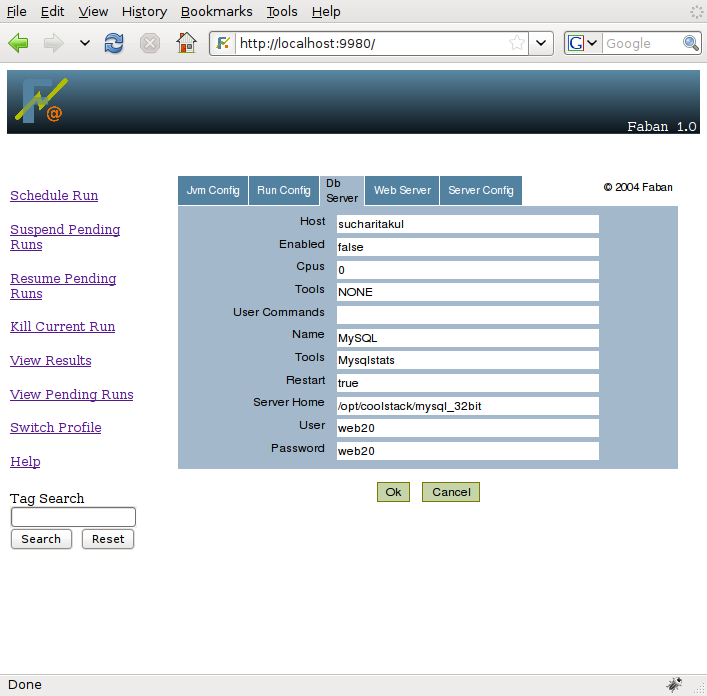Click the bookmark star in address bar
The width and height of the screenshot is (707, 696).
pos(517,43)
